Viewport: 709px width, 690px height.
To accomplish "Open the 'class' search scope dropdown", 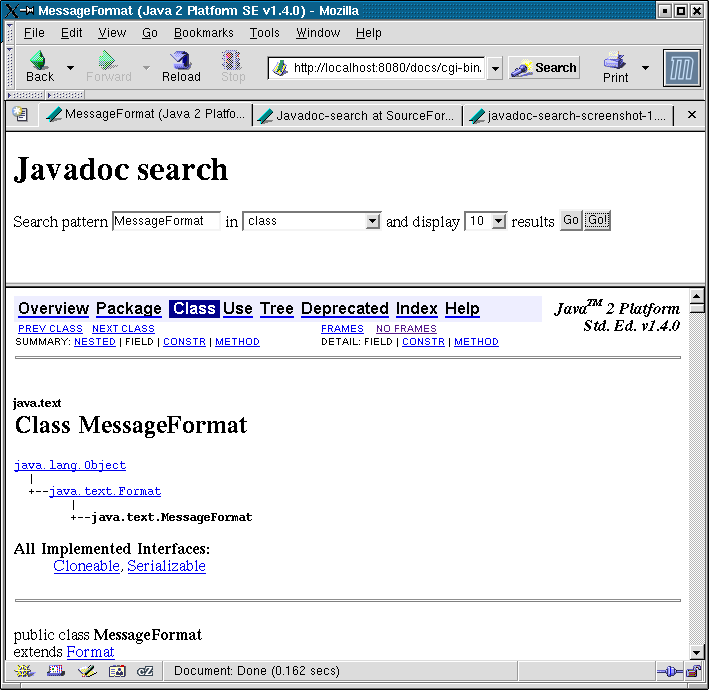I will 312,221.
